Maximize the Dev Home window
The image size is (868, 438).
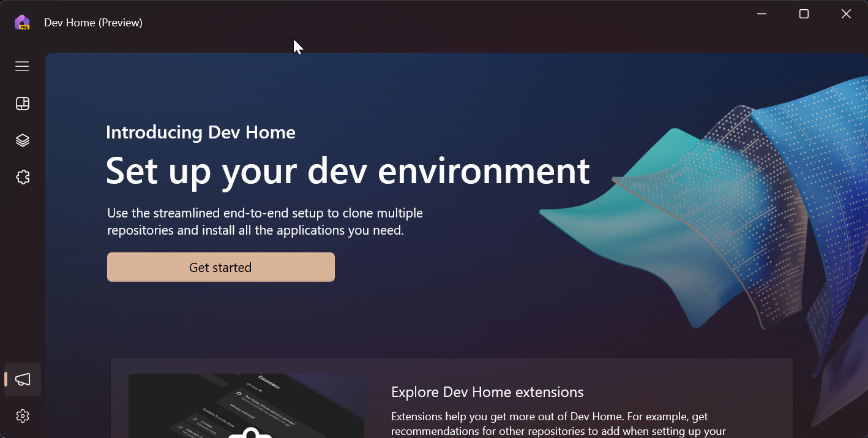coord(804,14)
